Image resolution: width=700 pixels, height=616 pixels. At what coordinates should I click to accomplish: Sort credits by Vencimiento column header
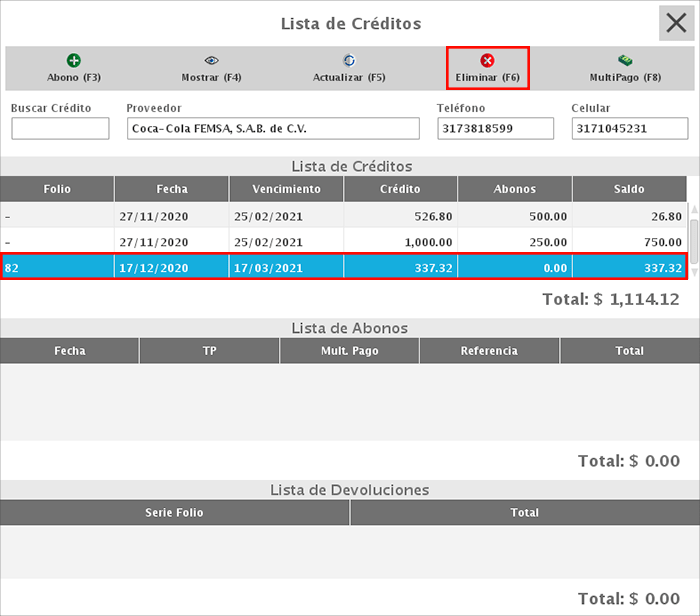pyautogui.click(x=286, y=189)
